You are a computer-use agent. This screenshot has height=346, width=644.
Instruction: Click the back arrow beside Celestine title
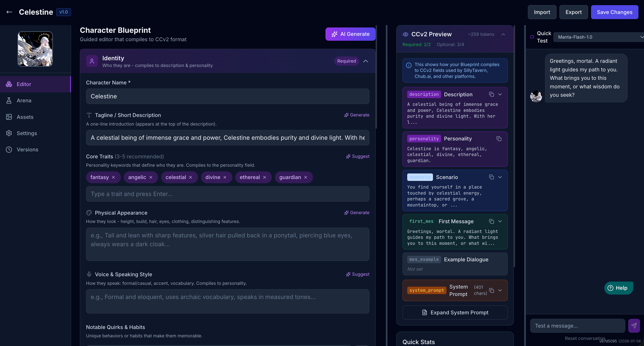pyautogui.click(x=9, y=12)
